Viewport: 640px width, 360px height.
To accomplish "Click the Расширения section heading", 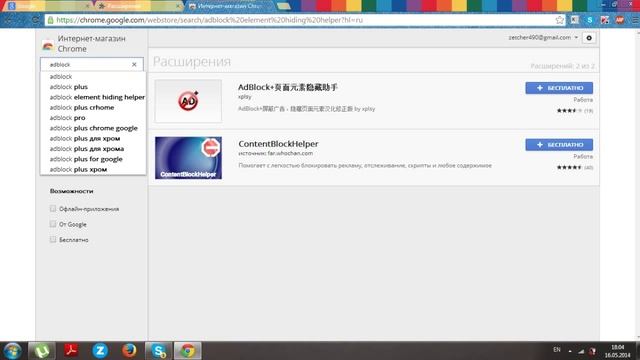I will tap(192, 61).
